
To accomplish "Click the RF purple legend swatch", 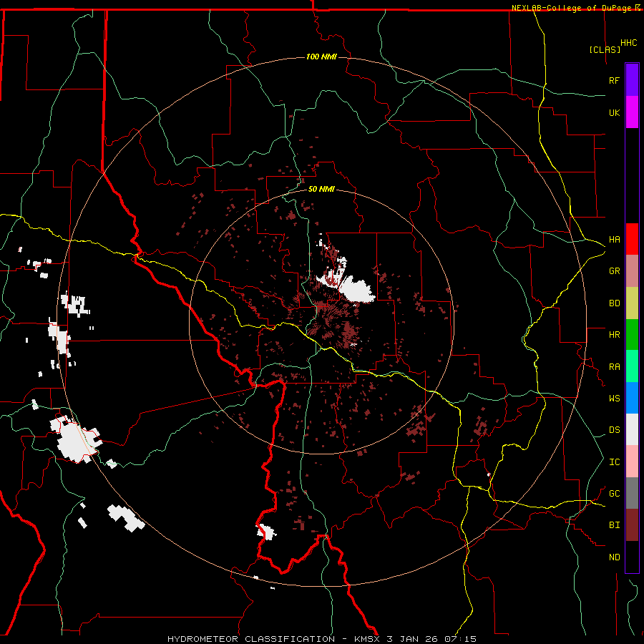I will pyautogui.click(x=632, y=80).
